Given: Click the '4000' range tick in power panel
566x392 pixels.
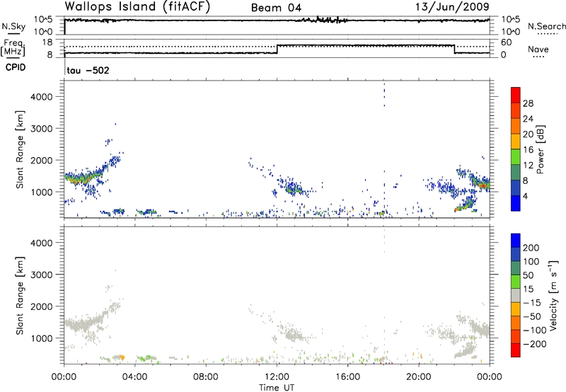Looking at the screenshot, I should [x=42, y=97].
